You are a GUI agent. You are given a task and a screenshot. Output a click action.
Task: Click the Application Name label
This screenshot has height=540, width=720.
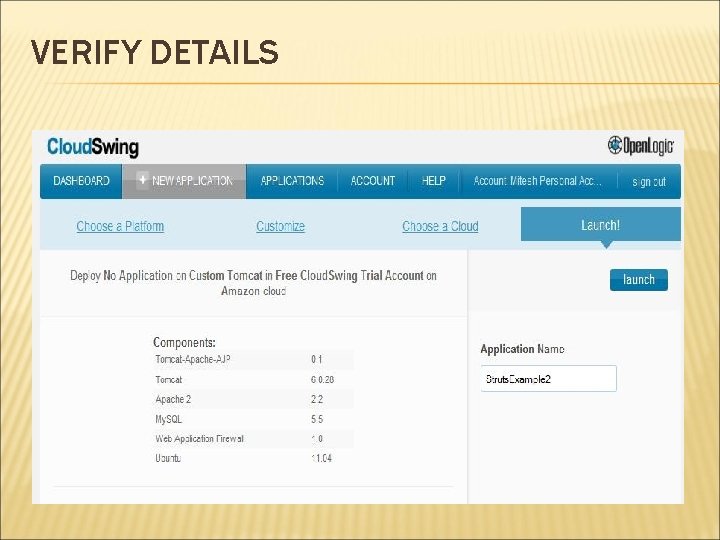(x=522, y=349)
